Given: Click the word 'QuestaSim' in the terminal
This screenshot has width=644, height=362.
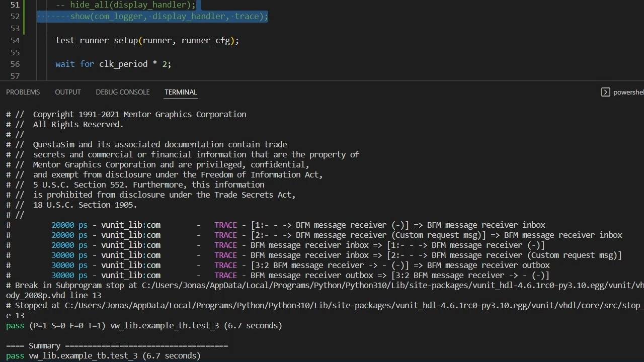Looking at the screenshot, I should tap(53, 144).
